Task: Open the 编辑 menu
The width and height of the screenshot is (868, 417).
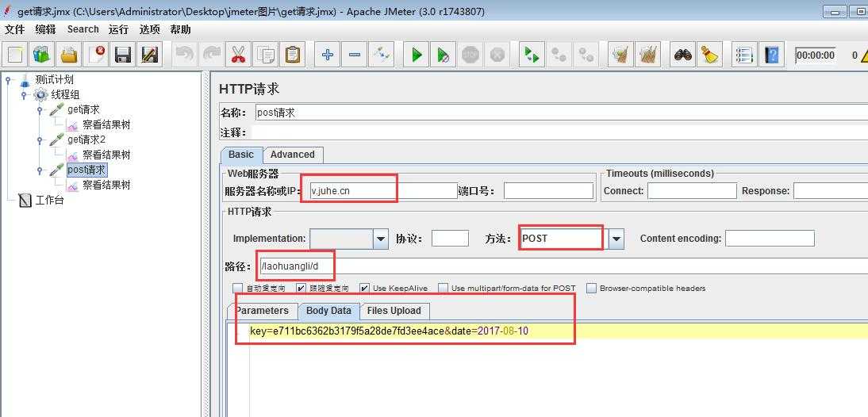Action: coord(45,29)
